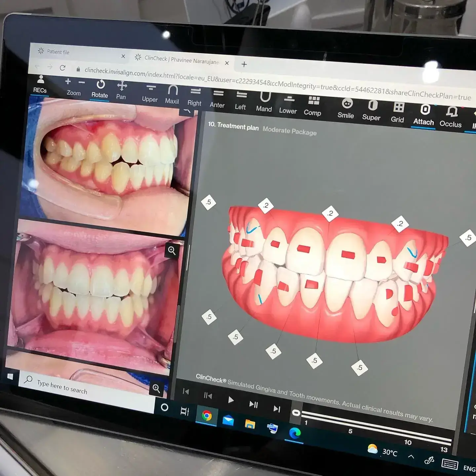Open Microsoft Edge from taskbar

click(x=295, y=433)
